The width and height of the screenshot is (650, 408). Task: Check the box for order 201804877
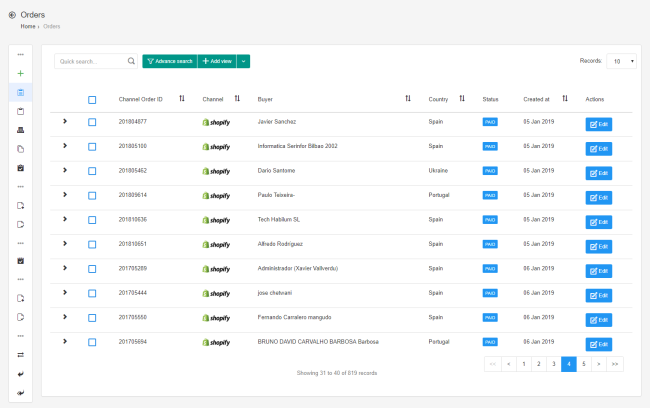92,122
